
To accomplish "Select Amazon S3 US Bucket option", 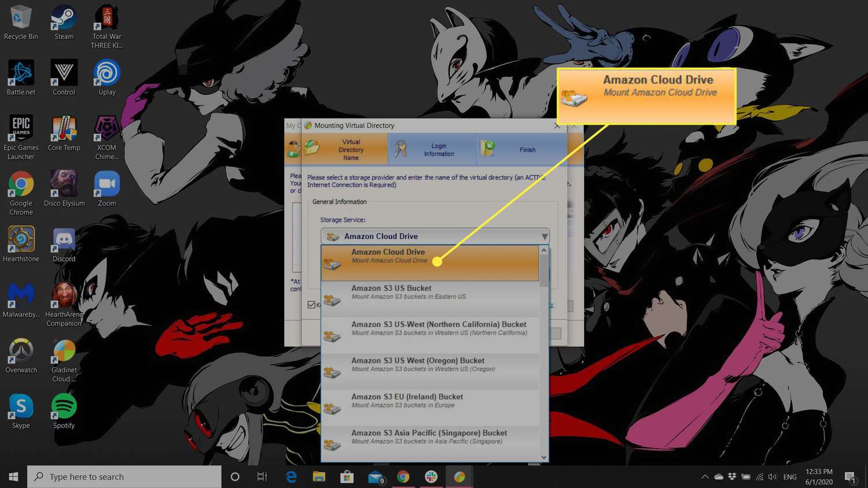I will 430,299.
